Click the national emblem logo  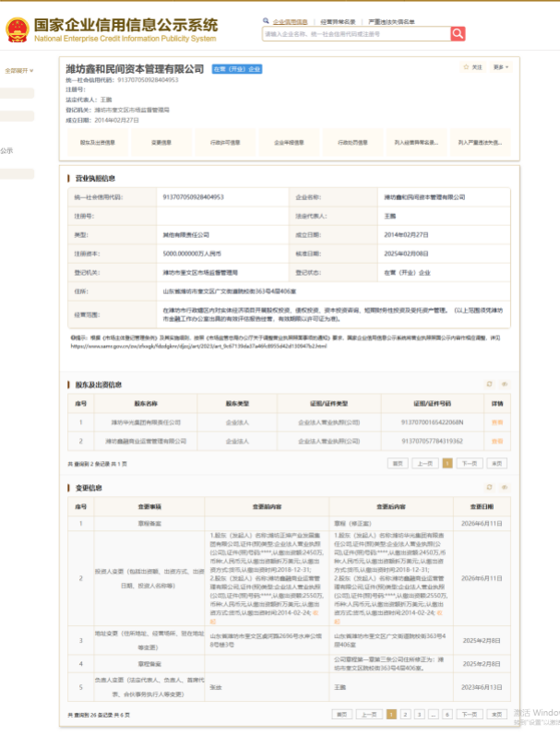coord(18,30)
